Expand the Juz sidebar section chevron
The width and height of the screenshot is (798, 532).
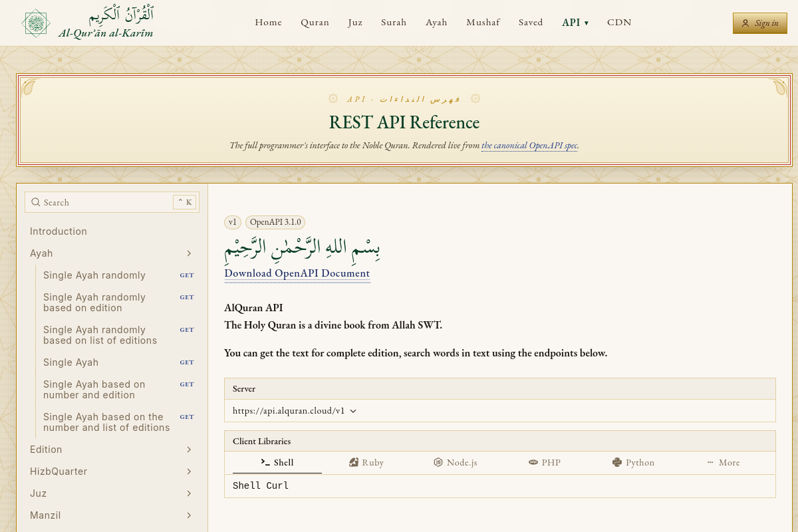(x=189, y=493)
